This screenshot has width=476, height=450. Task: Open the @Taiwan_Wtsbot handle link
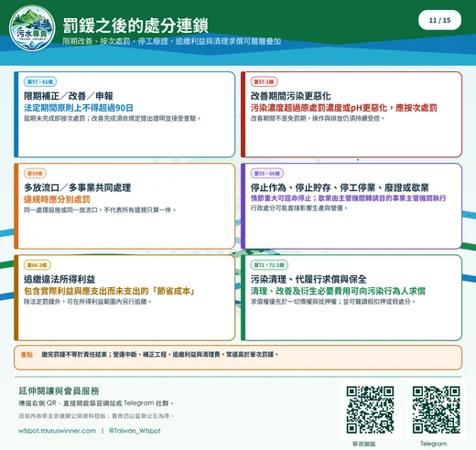tap(135, 431)
